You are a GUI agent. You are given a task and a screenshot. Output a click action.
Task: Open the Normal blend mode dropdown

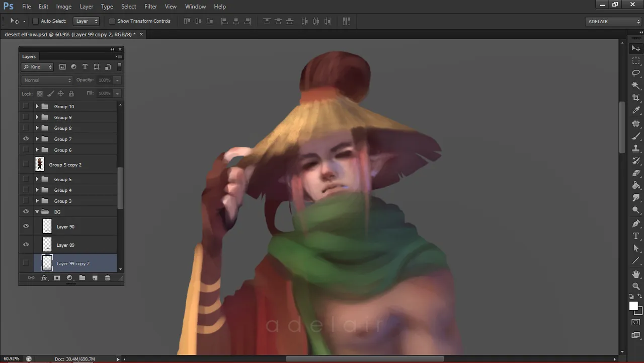click(47, 80)
